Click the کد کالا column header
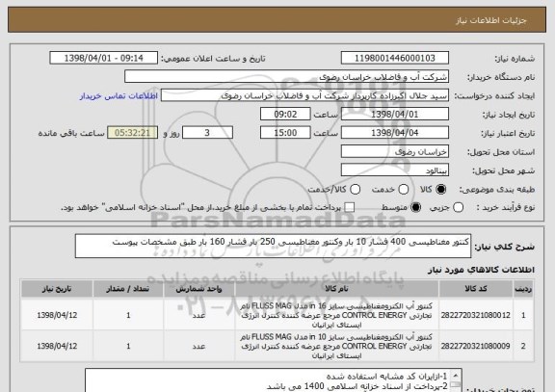This screenshot has width=555, height=392. [476, 289]
